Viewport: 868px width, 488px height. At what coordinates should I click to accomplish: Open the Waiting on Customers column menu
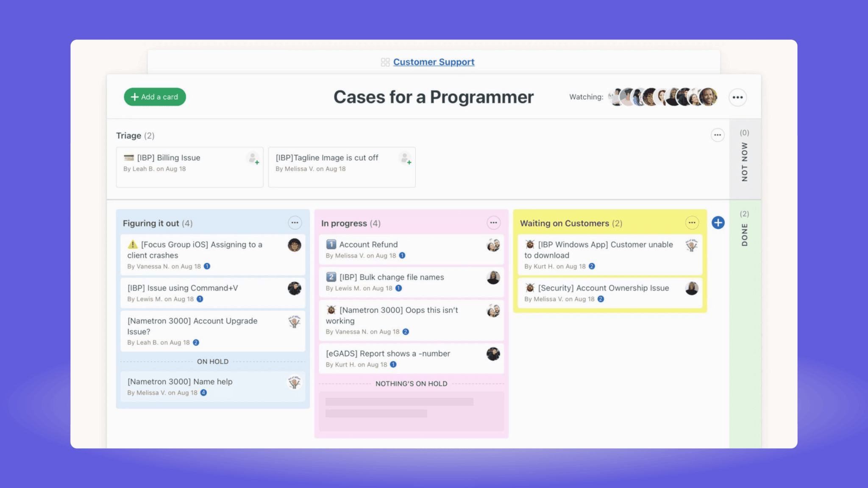coord(692,222)
